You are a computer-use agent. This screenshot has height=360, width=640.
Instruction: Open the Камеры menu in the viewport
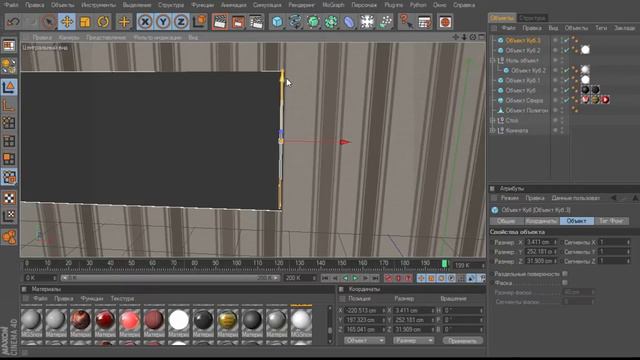point(69,37)
